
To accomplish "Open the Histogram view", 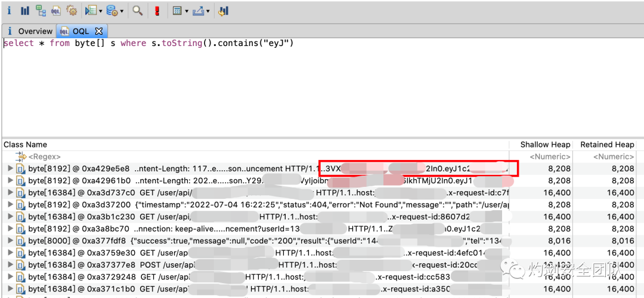I will (x=24, y=11).
